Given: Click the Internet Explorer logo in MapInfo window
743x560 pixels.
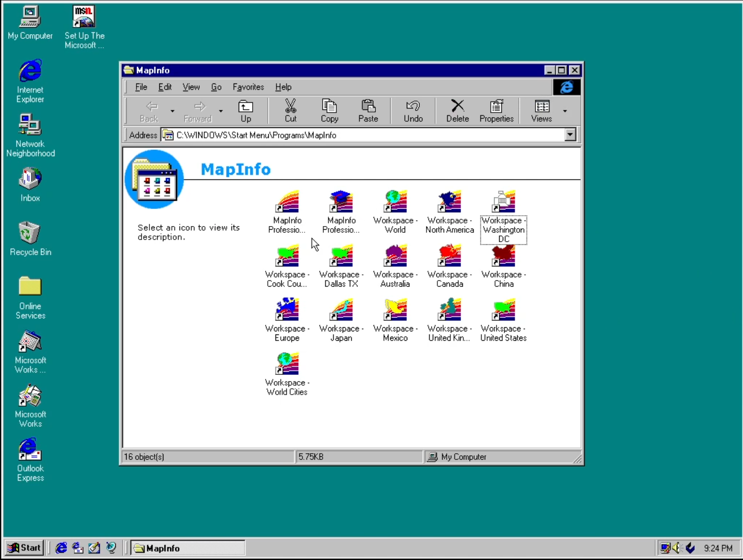Looking at the screenshot, I should (x=567, y=87).
